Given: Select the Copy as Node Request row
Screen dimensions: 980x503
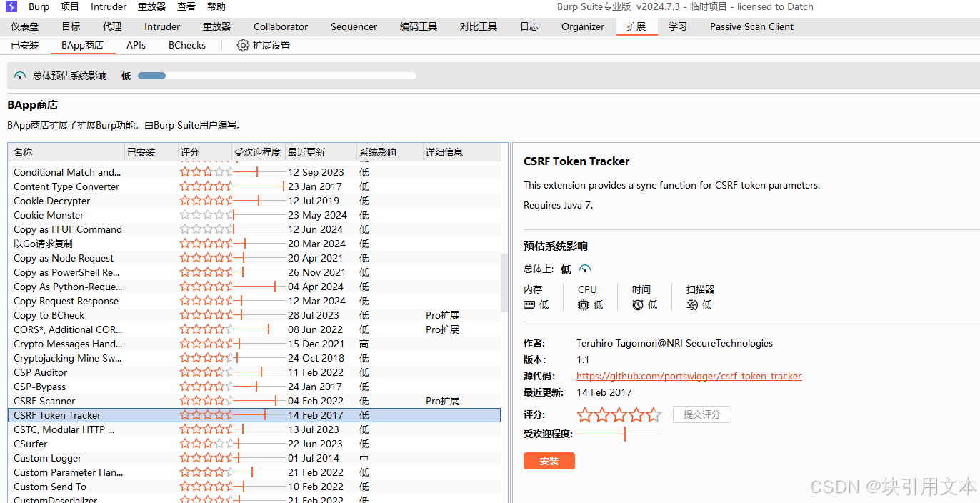Looking at the screenshot, I should click(x=254, y=258).
